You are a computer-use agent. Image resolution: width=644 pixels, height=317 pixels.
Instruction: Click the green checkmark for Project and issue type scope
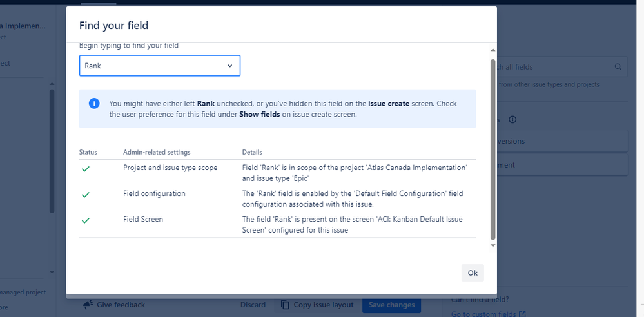pyautogui.click(x=86, y=169)
